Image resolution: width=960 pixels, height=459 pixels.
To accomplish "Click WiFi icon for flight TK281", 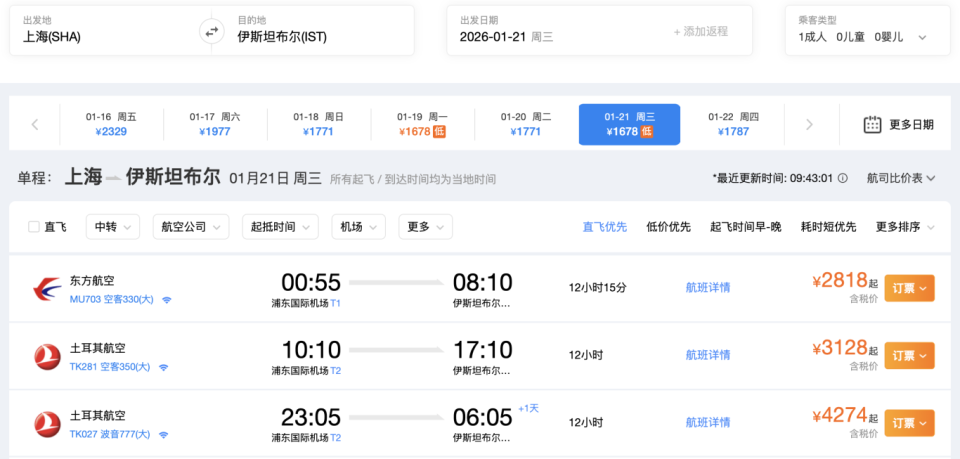I will (x=163, y=367).
